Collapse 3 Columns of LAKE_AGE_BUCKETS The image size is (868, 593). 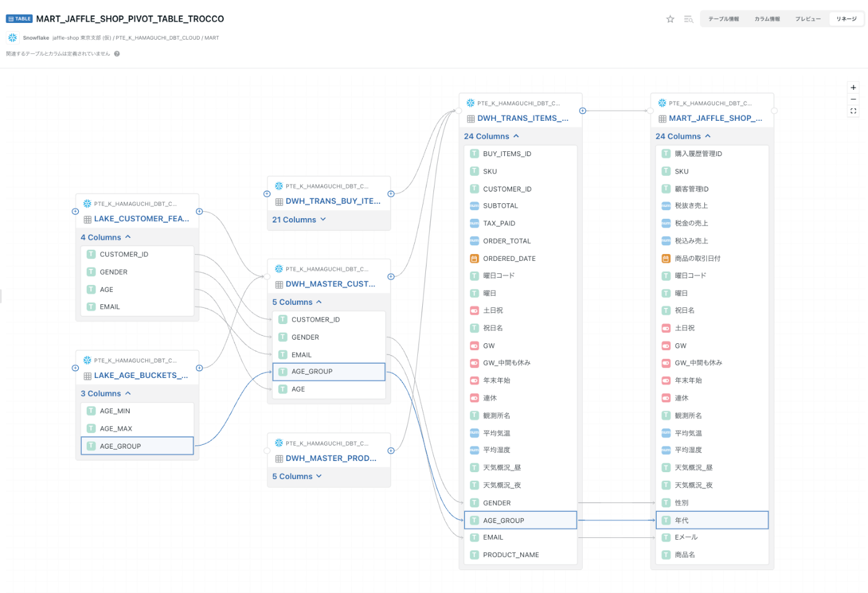(x=105, y=393)
